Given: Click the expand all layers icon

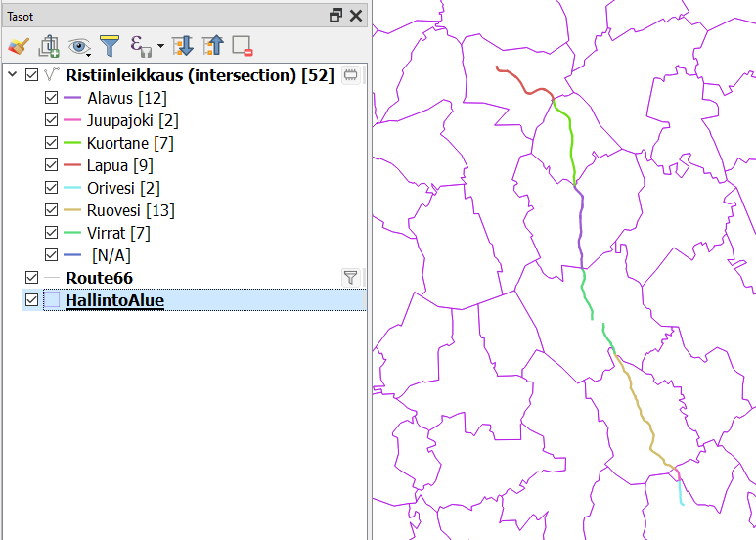Looking at the screenshot, I should 182,45.
